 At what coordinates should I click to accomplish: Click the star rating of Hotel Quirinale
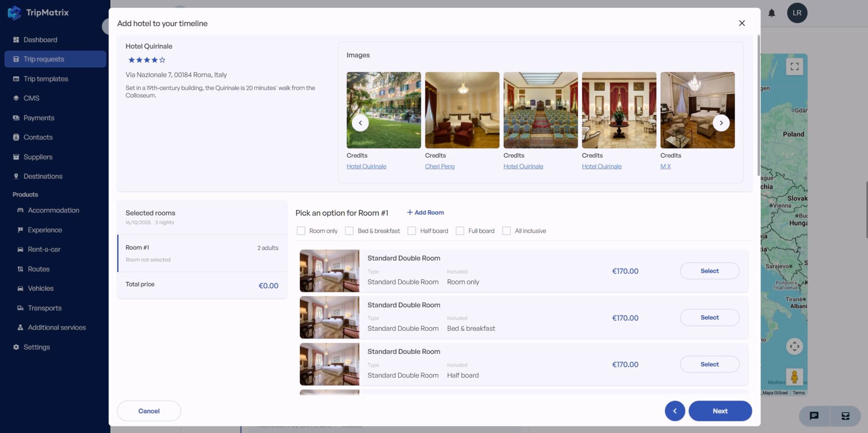point(146,60)
